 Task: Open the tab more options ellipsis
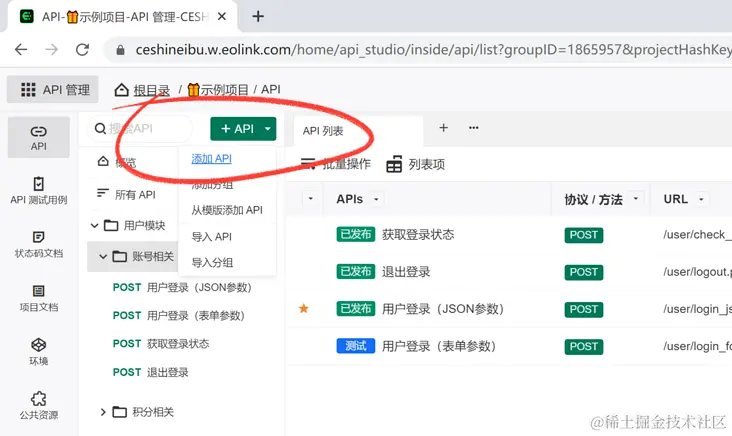473,128
